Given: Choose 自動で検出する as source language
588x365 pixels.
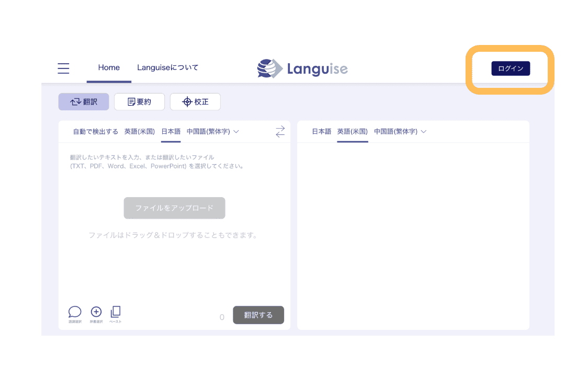Looking at the screenshot, I should coord(95,132).
